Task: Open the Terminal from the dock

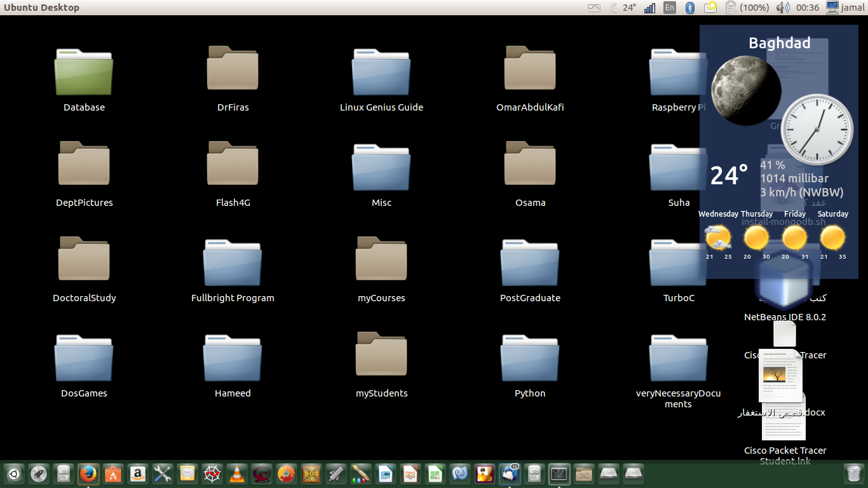Action: pos(559,473)
